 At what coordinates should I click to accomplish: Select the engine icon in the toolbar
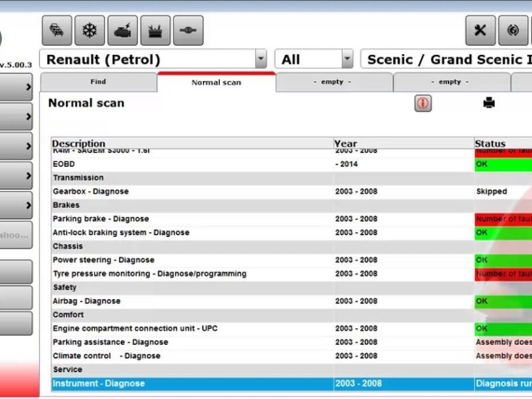pos(122,31)
